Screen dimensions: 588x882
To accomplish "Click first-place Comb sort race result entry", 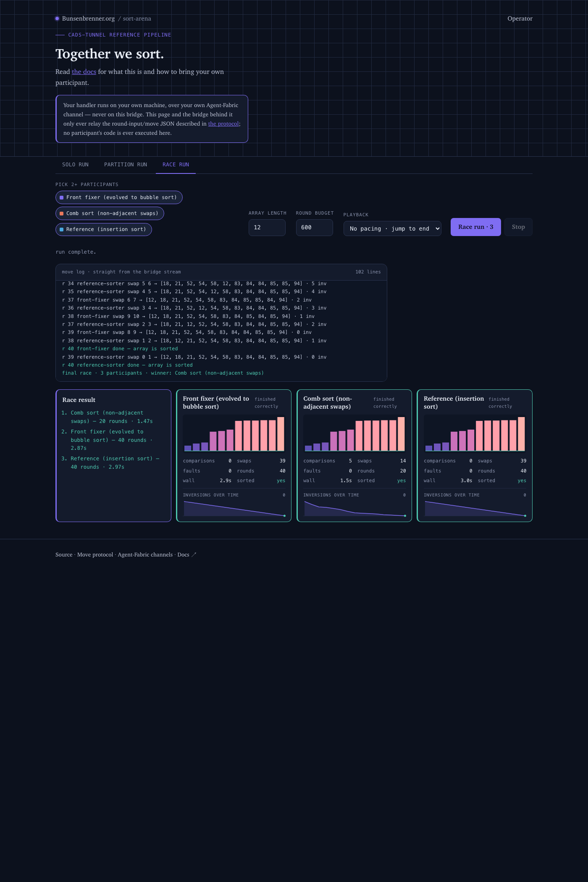I will coord(111,417).
